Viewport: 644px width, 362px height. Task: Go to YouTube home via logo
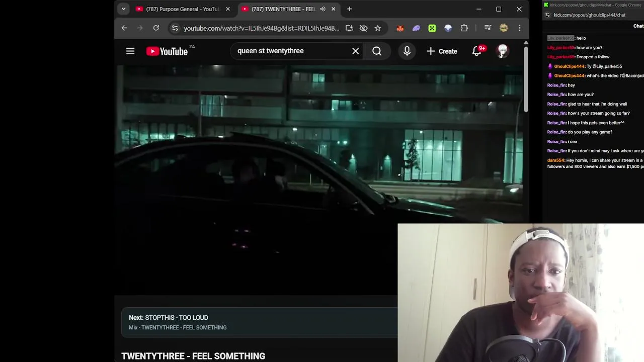coord(167,51)
